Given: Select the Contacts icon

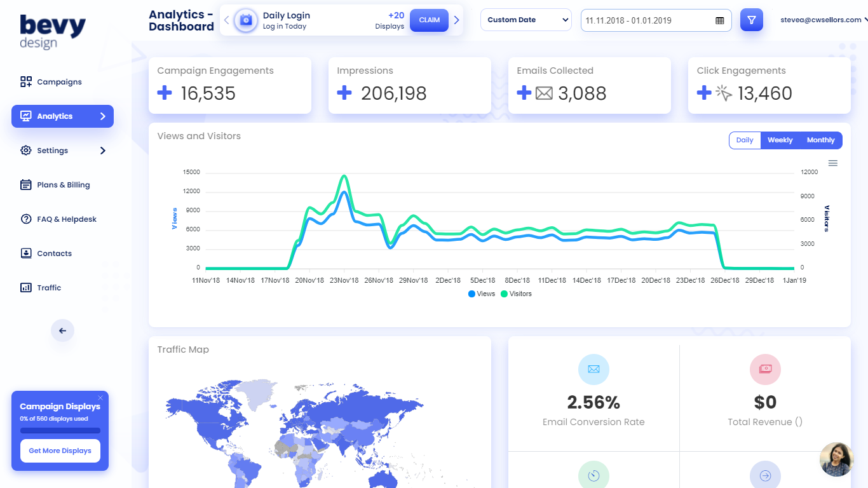Looking at the screenshot, I should [x=25, y=253].
